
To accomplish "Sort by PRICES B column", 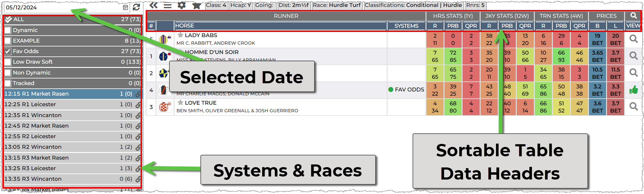I will (x=597, y=26).
